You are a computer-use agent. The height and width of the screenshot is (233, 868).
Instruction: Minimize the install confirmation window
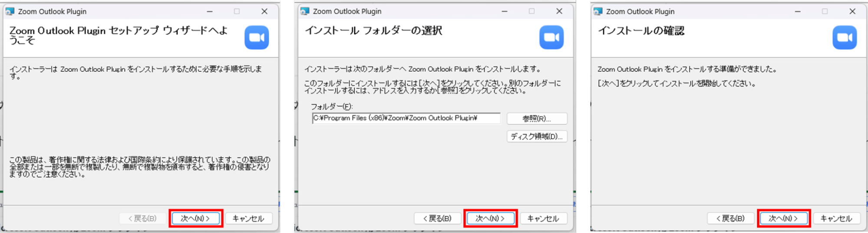(798, 11)
